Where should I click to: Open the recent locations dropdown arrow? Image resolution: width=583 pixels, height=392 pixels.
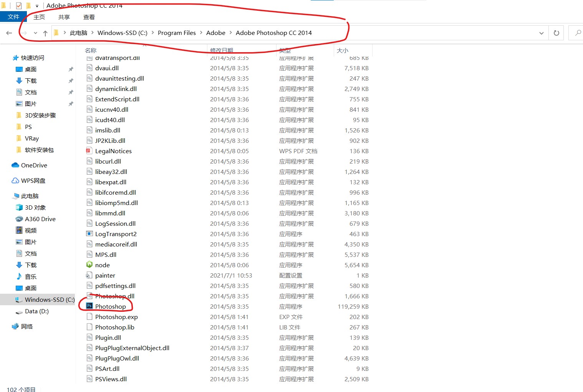click(x=35, y=33)
